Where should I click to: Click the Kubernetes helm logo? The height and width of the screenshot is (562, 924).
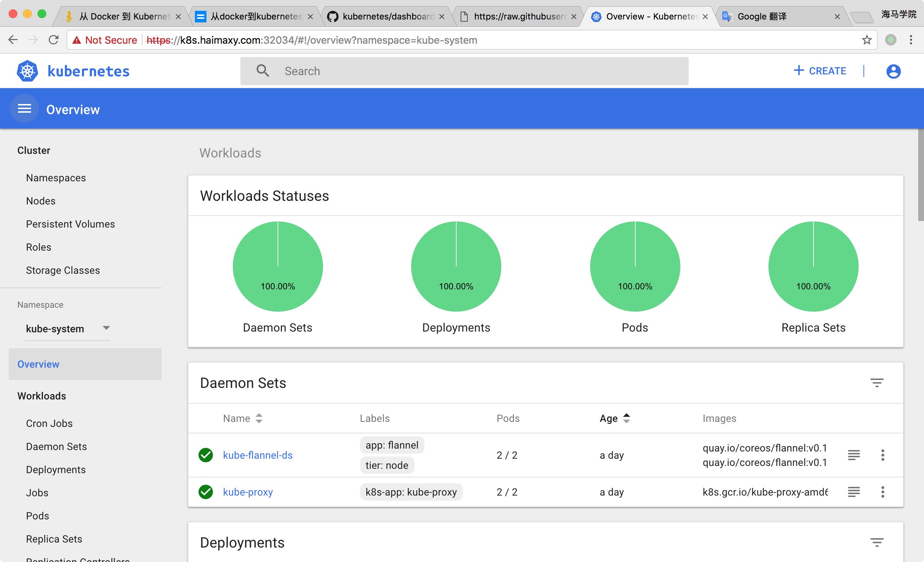(x=27, y=71)
